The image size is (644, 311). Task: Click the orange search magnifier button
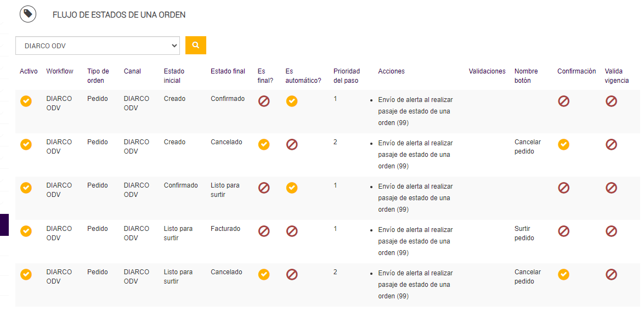pyautogui.click(x=196, y=46)
